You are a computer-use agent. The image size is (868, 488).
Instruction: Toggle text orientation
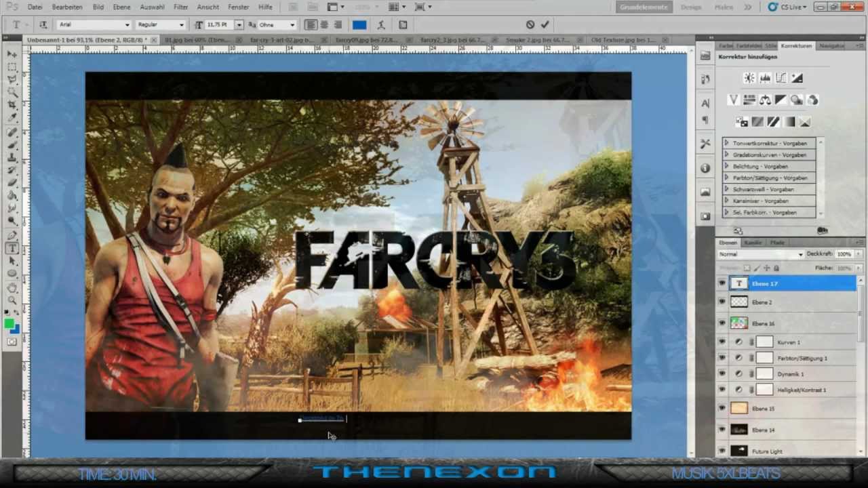43,25
